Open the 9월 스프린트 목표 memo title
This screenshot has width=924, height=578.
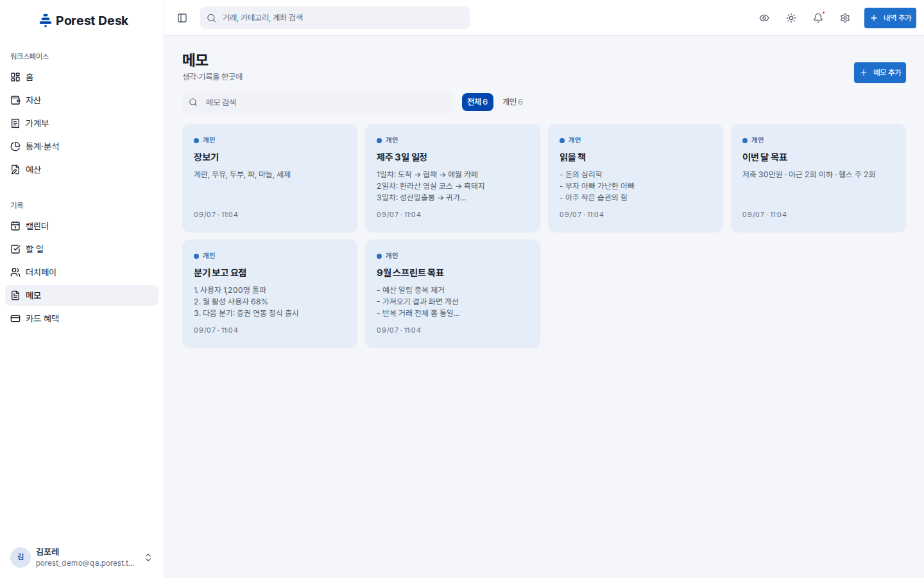click(x=410, y=273)
